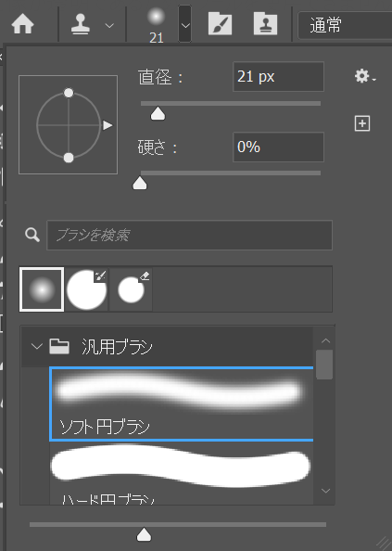Create a new brush preset
This screenshot has height=551, width=392.
pos(362,123)
